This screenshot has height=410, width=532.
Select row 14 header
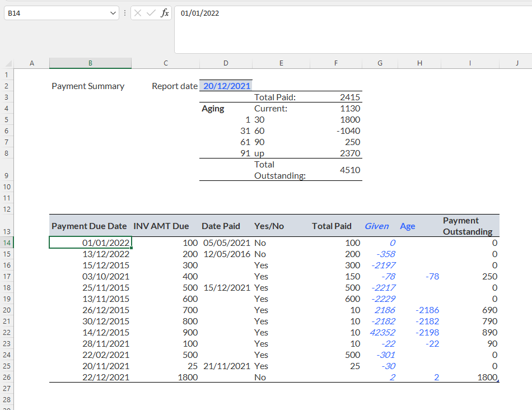(x=7, y=243)
